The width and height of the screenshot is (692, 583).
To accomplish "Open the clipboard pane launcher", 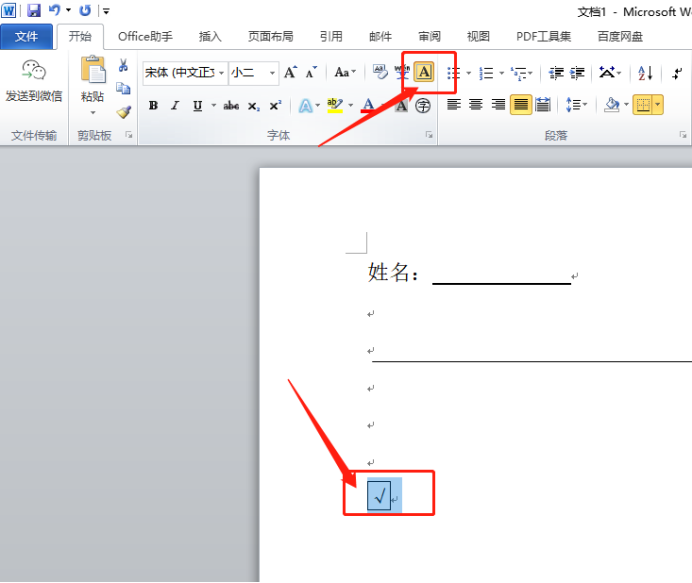I will pos(129,135).
